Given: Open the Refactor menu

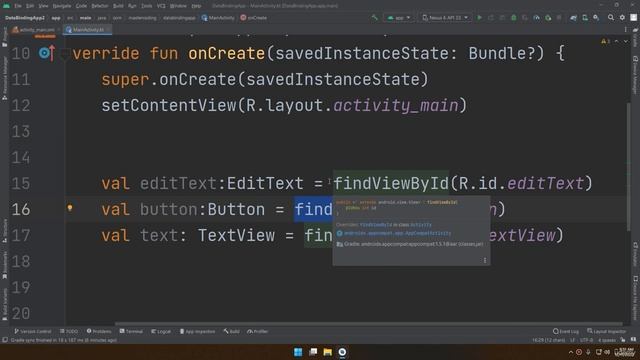Looking at the screenshot, I should pos(100,6).
